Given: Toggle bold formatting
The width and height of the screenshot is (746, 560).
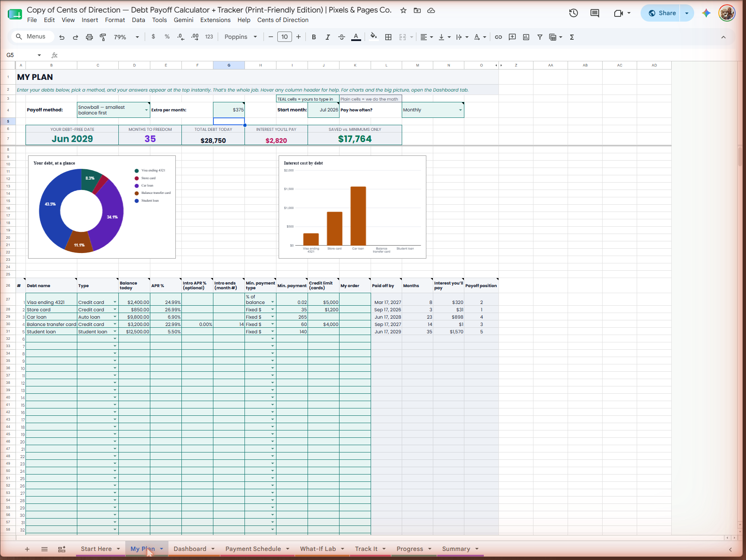Looking at the screenshot, I should (x=314, y=37).
